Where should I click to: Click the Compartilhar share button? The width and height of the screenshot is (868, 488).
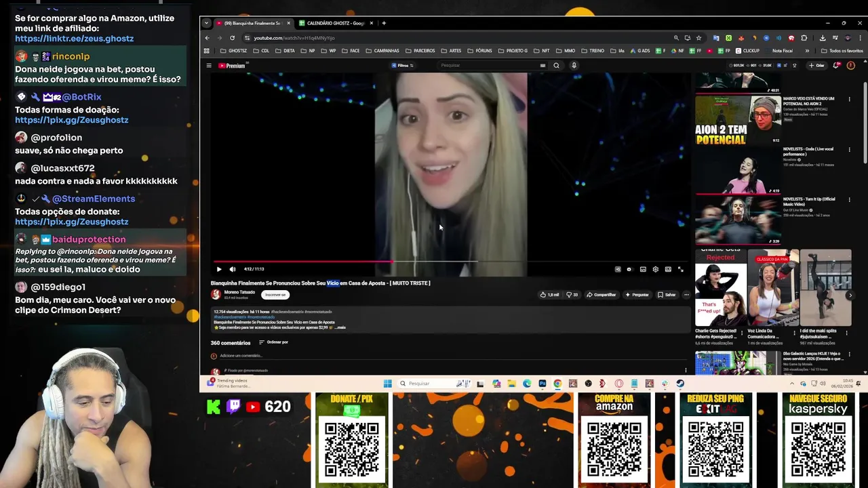[601, 295]
